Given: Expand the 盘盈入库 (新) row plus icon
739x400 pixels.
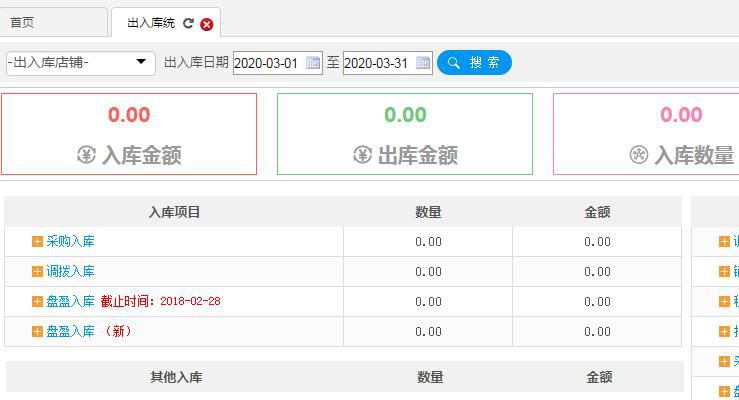Looking at the screenshot, I should (x=37, y=332).
